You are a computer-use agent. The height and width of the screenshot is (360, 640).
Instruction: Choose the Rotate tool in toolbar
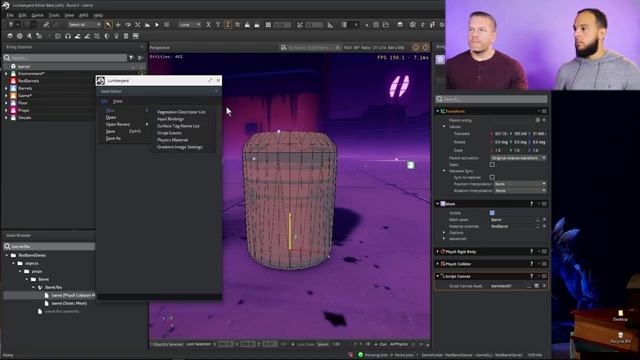(x=128, y=25)
